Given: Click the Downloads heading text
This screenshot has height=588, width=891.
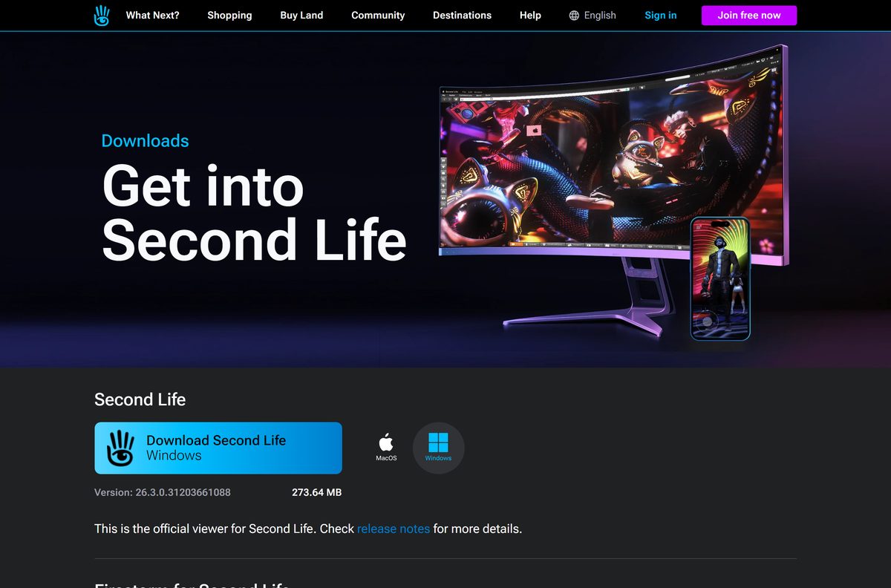Looking at the screenshot, I should [145, 140].
